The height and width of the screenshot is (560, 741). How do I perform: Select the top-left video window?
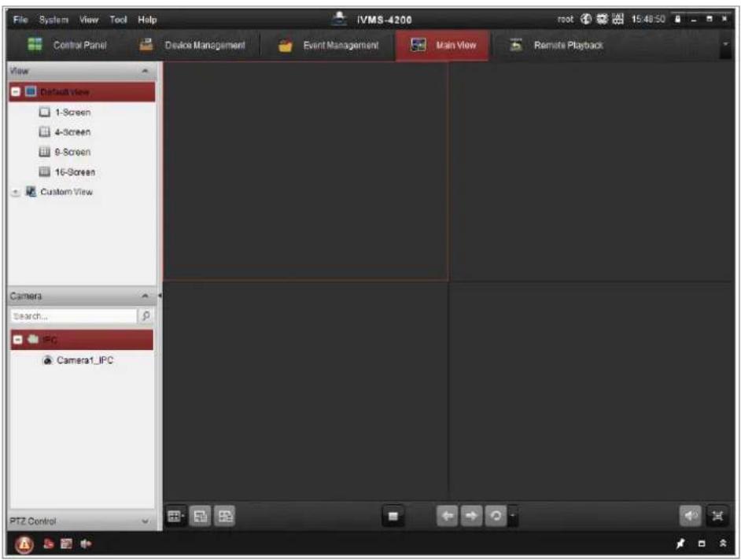(x=306, y=171)
